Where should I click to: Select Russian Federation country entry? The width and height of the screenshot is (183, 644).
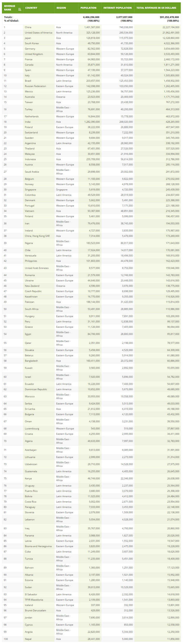pos(35,86)
